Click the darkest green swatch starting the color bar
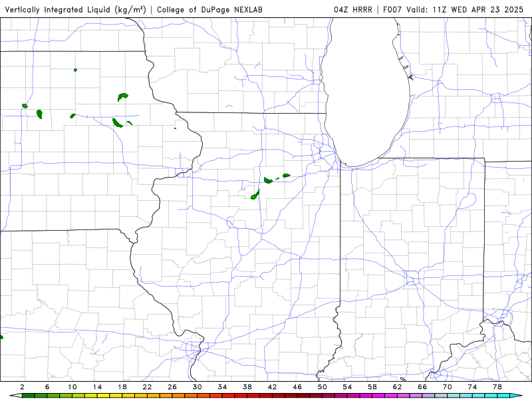Screen dimensions: 532x399 click(x=29, y=396)
